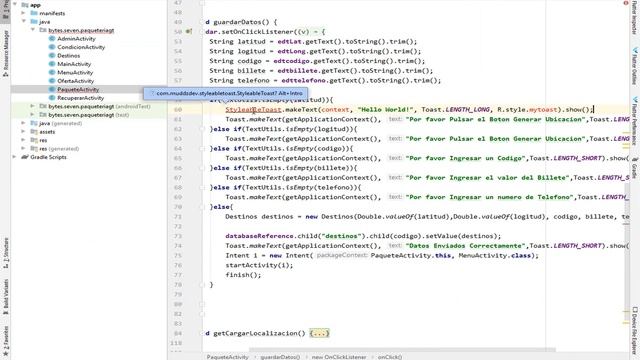
Task: Collapse the app module node
Action: (x=15, y=4)
